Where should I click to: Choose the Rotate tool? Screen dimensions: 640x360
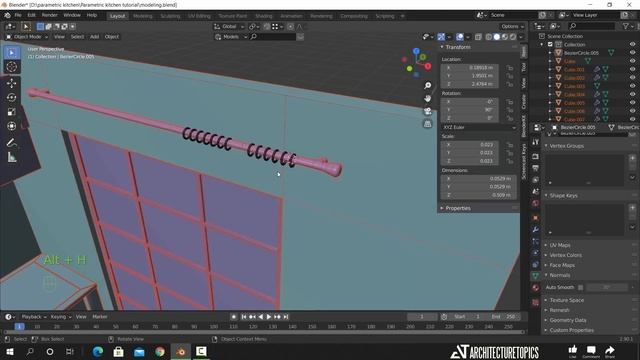[11, 98]
